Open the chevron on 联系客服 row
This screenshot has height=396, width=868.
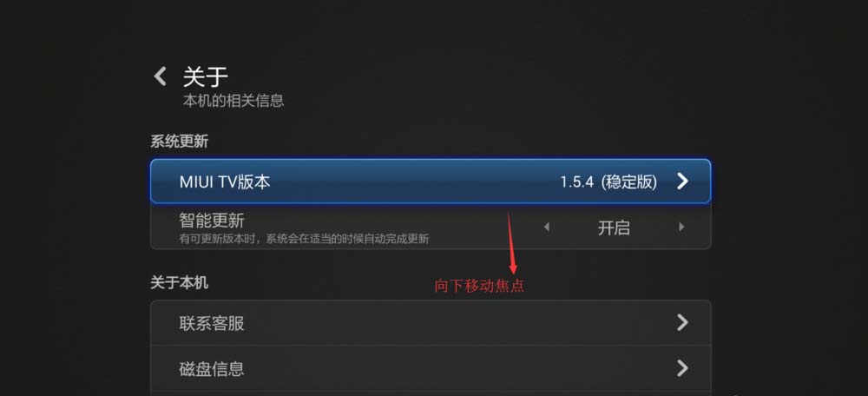682,322
